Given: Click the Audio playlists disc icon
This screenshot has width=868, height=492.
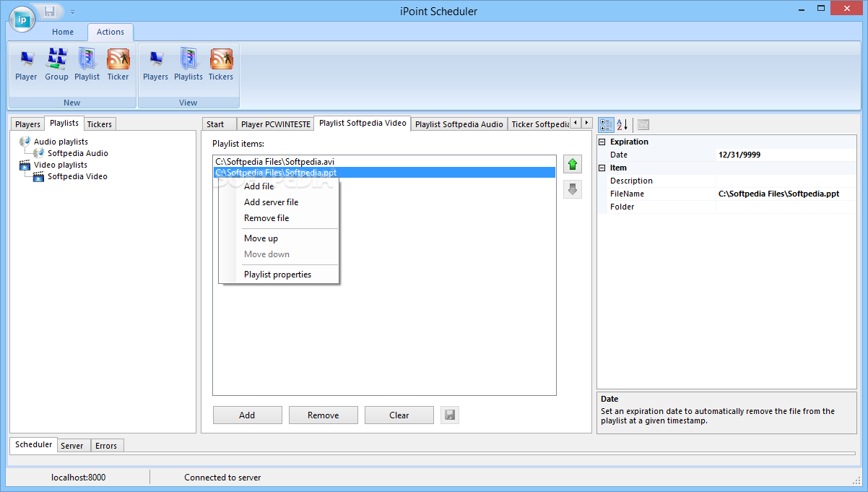Looking at the screenshot, I should click(x=25, y=142).
